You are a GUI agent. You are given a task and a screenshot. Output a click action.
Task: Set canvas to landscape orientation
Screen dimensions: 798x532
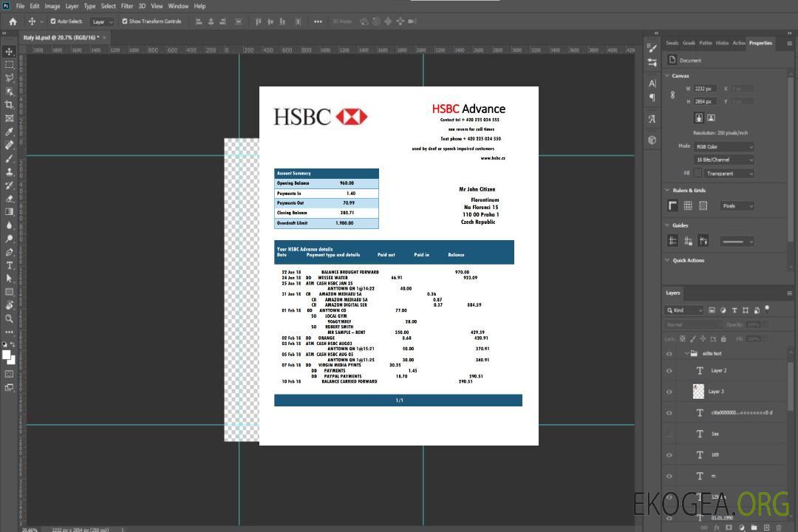click(x=711, y=117)
